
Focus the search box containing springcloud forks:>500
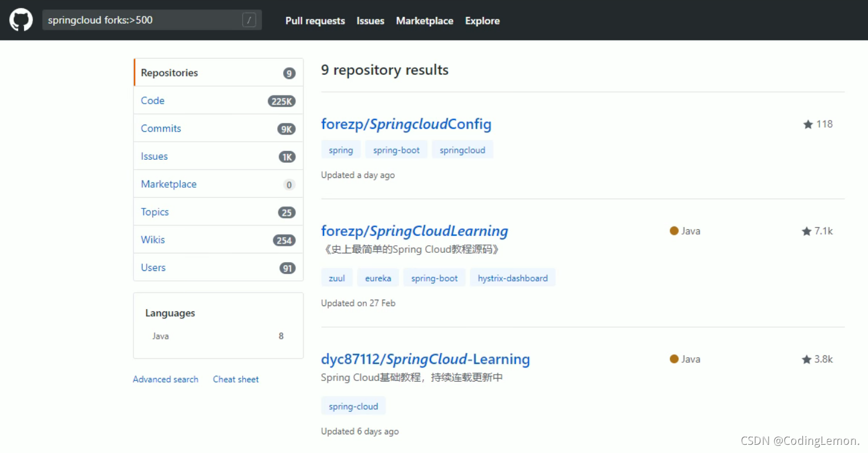(x=152, y=20)
